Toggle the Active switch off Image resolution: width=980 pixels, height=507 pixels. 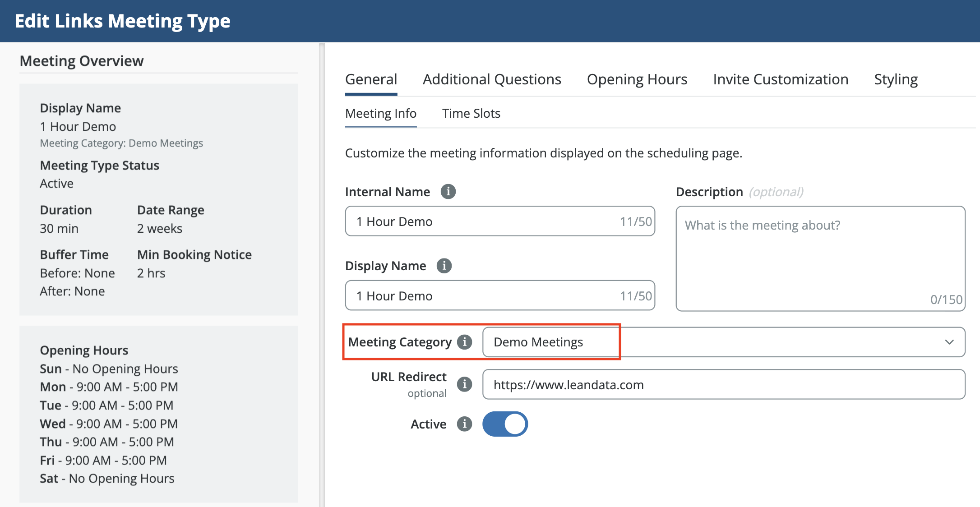(x=505, y=424)
